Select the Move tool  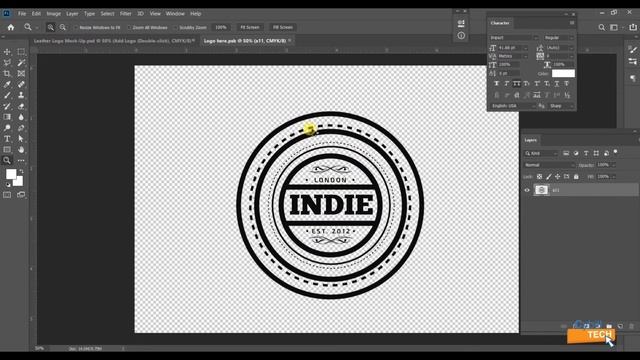coord(7,52)
